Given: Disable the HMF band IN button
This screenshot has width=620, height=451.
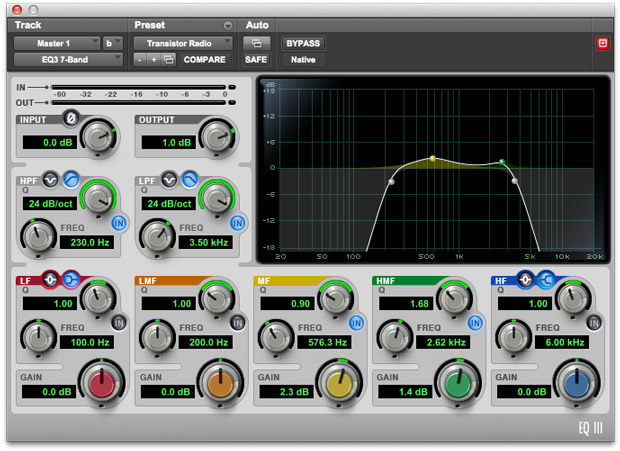Looking at the screenshot, I should click(x=475, y=323).
